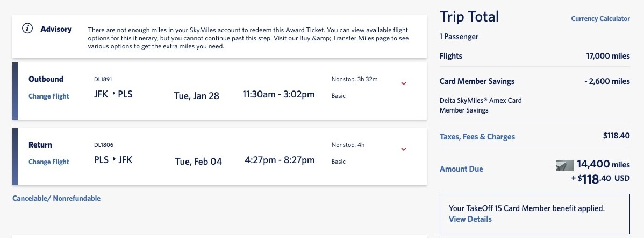Open Taxes, Fees & Charges breakdown
Screen dimensions: 644x238
(x=477, y=137)
